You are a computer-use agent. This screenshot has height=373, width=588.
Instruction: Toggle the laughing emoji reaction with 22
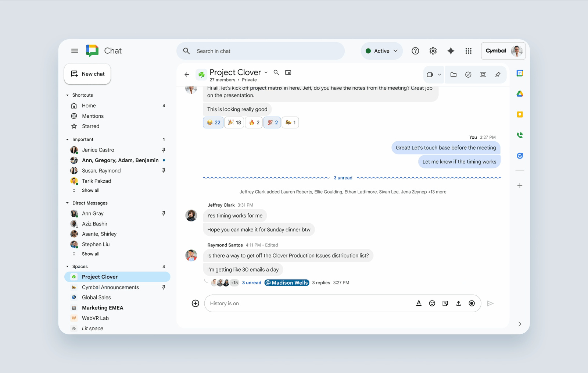[x=213, y=122]
